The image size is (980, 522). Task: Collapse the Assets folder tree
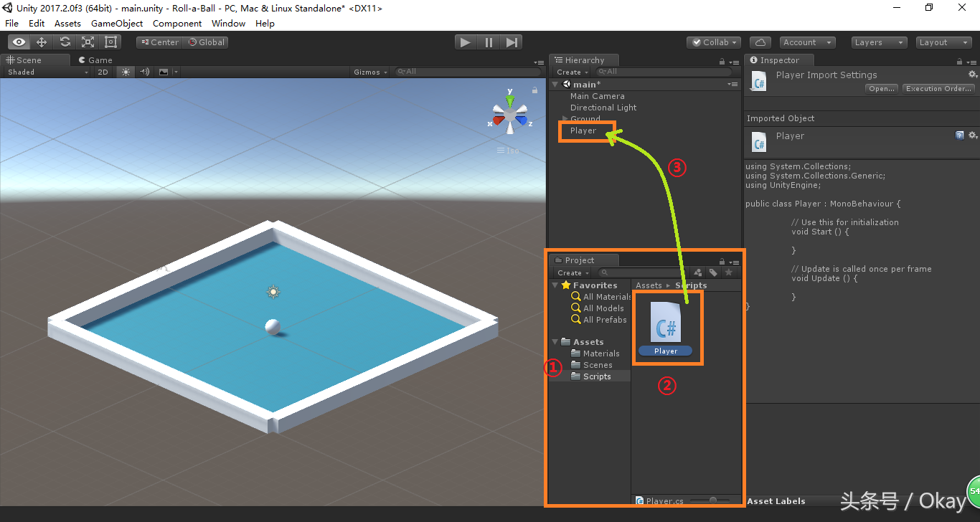tap(555, 342)
